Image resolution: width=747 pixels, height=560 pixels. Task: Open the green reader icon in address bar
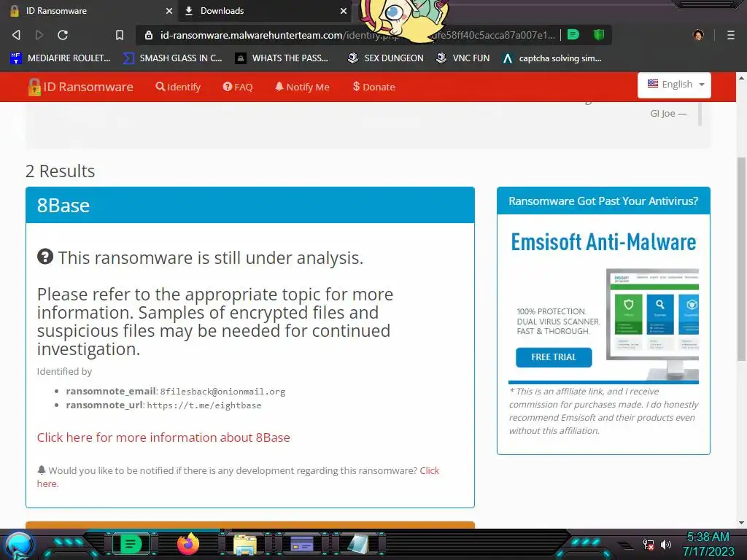[x=573, y=34]
